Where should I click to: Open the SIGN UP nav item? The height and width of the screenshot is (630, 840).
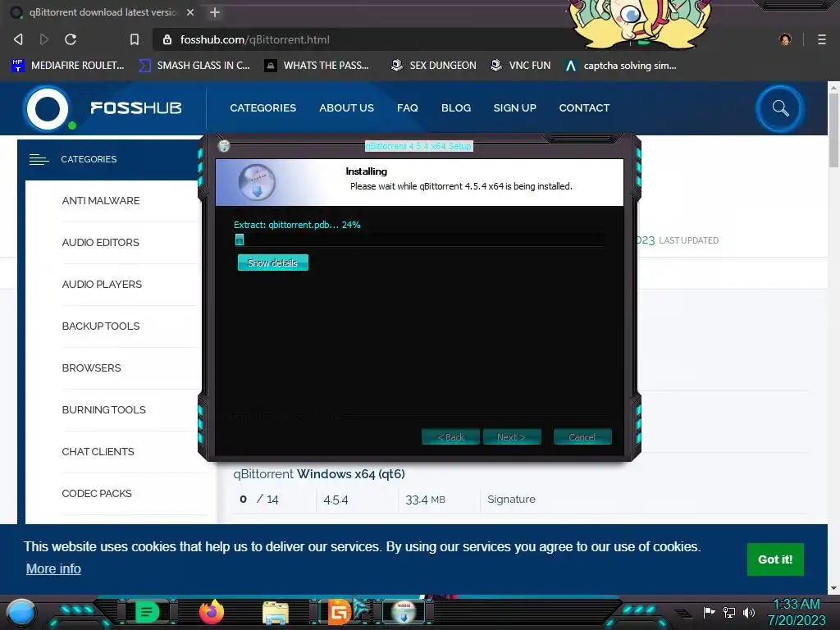515,107
